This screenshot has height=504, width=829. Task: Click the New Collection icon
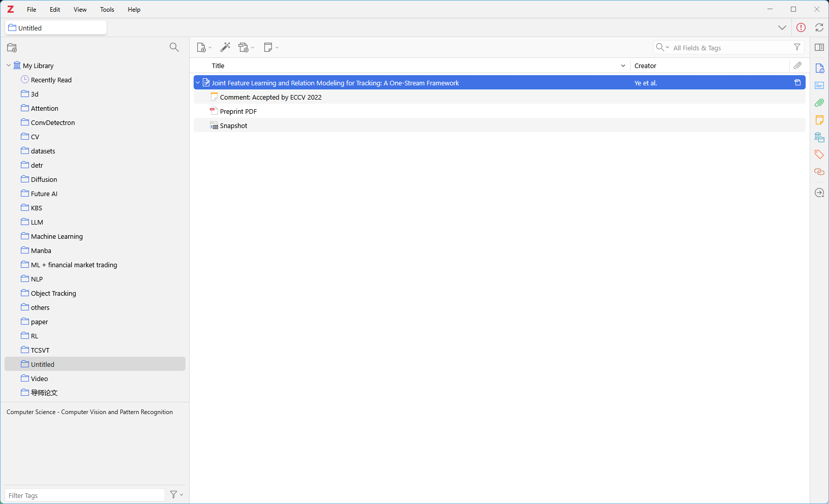point(12,48)
